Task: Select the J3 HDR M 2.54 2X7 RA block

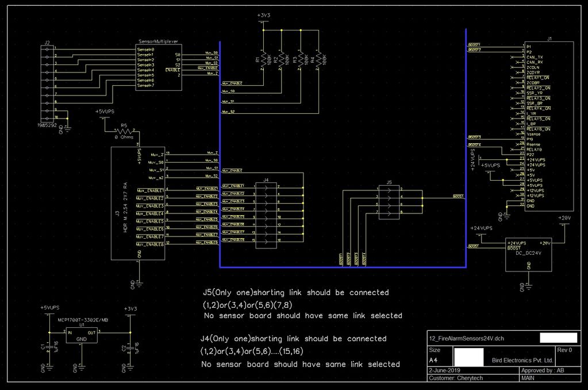Action: click(137, 203)
